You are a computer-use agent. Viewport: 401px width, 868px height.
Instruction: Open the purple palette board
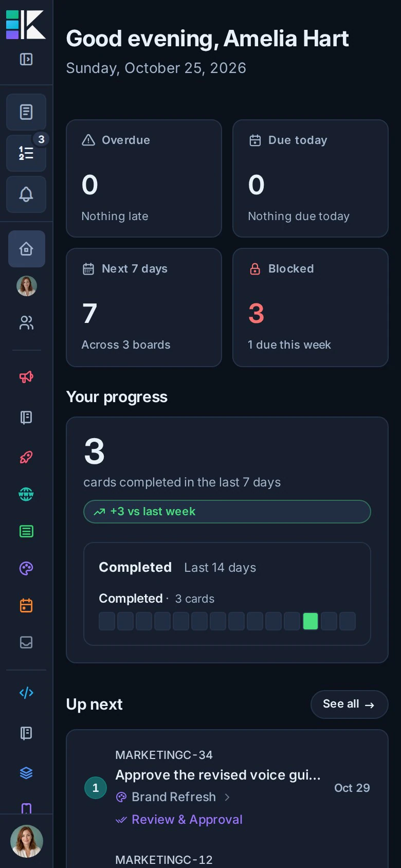click(26, 568)
